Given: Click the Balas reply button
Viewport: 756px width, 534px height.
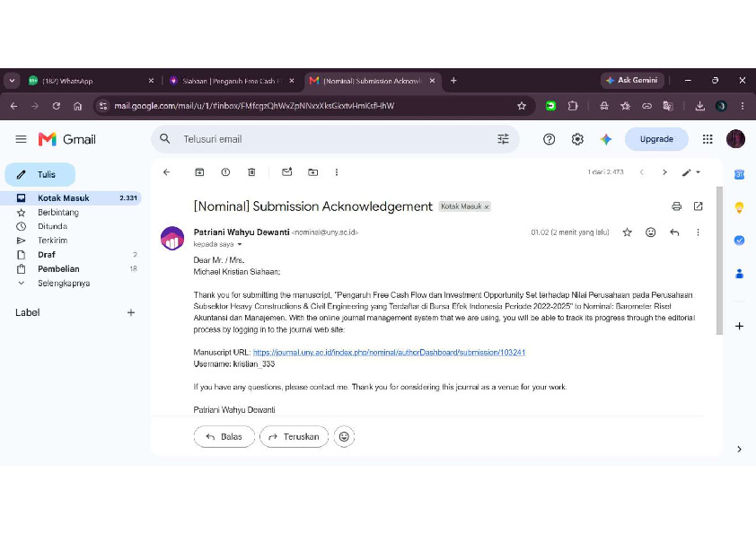Looking at the screenshot, I should [x=224, y=437].
